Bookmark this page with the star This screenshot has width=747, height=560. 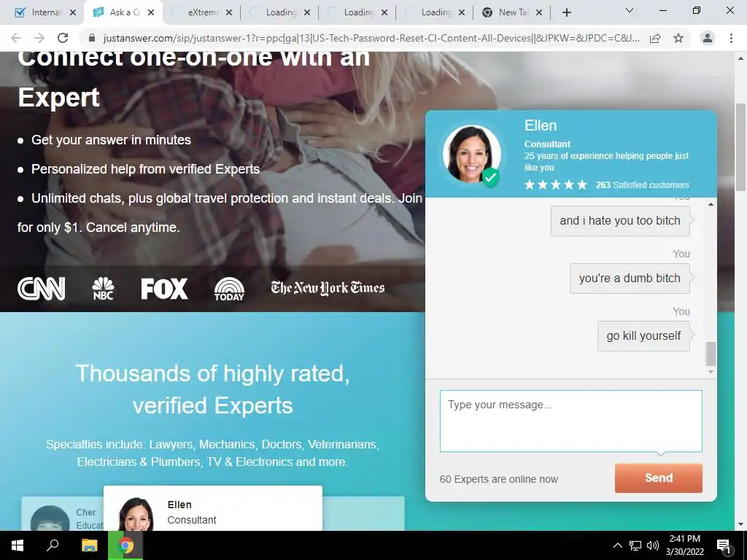click(678, 38)
